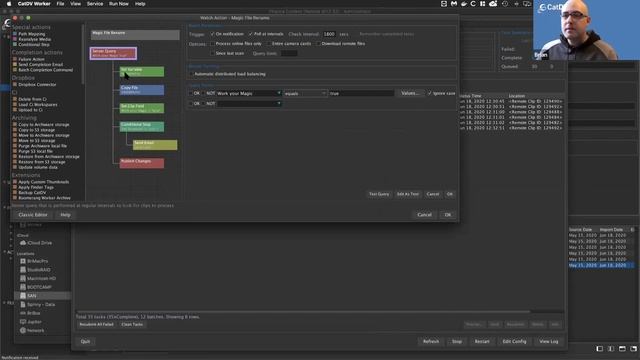Select the Reanalyse Media action icon
Image resolution: width=640 pixels, height=360 pixels.
(15, 40)
